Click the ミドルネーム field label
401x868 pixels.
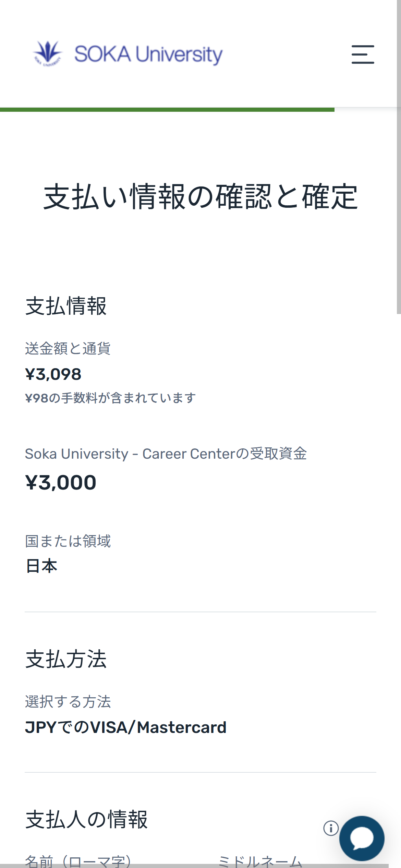260,860
